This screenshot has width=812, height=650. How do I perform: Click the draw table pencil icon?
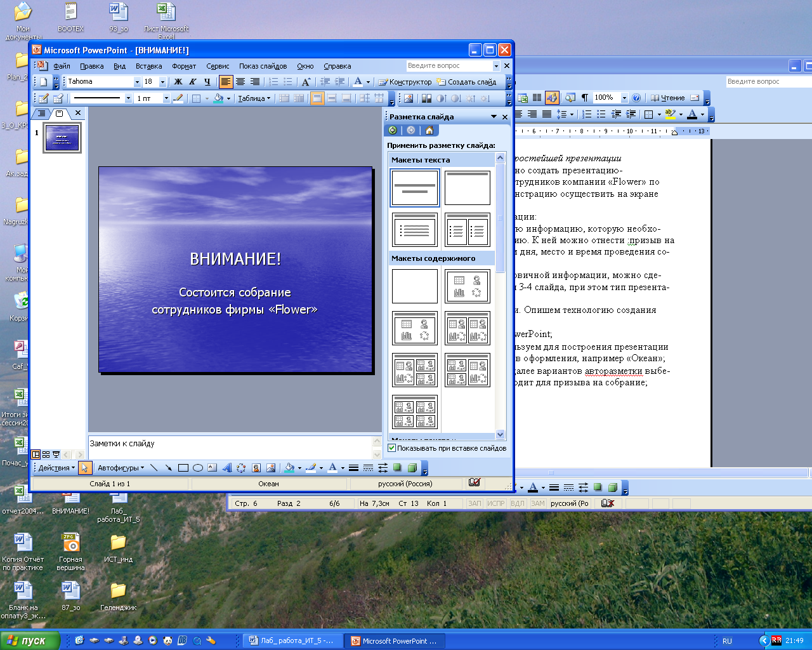[44, 98]
